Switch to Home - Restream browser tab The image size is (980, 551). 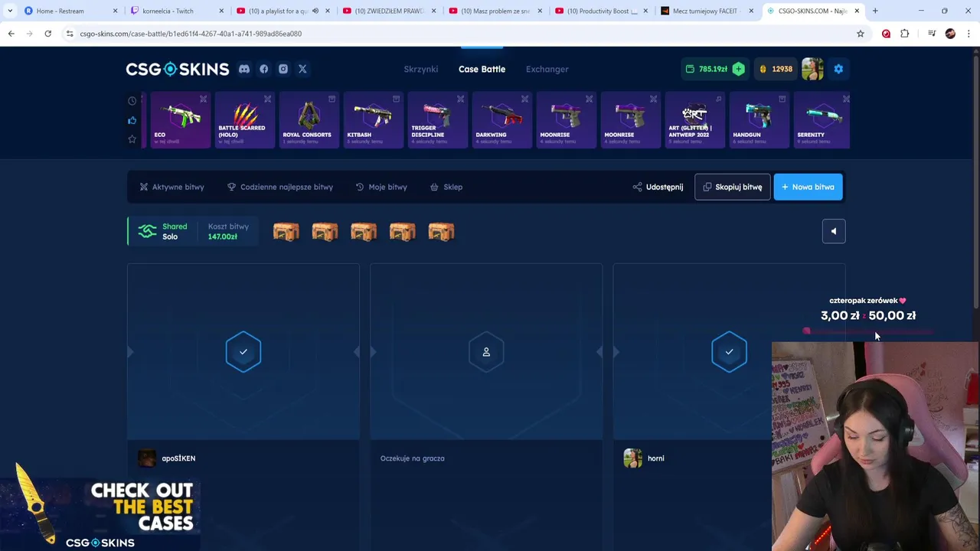[x=70, y=11]
